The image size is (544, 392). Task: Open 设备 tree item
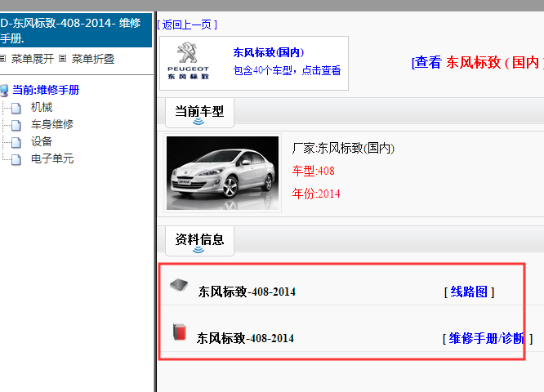coord(42,141)
